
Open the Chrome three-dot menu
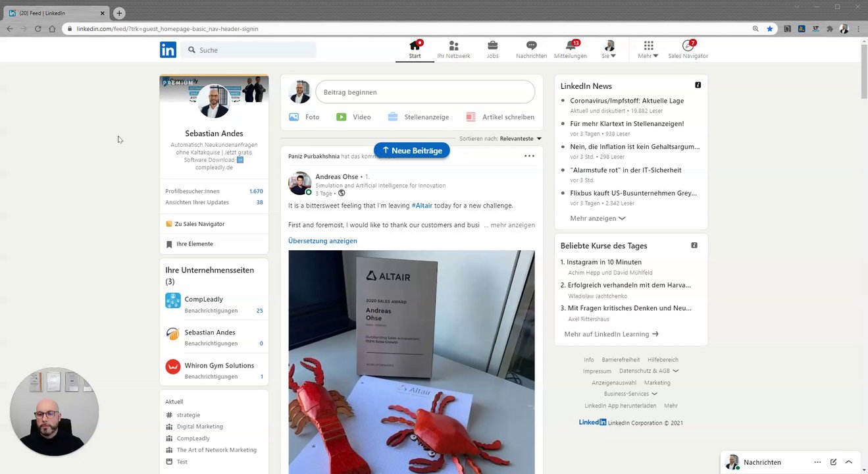click(858, 29)
